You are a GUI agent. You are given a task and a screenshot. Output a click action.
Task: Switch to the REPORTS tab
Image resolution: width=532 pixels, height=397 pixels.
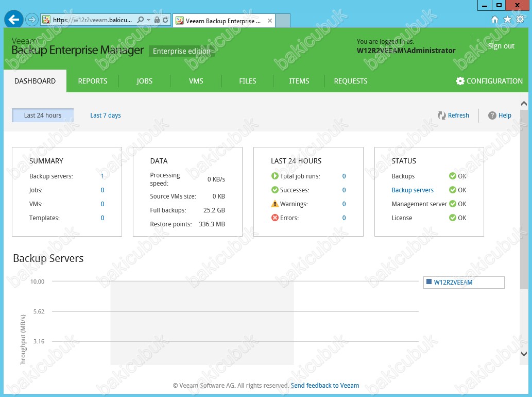tap(93, 81)
